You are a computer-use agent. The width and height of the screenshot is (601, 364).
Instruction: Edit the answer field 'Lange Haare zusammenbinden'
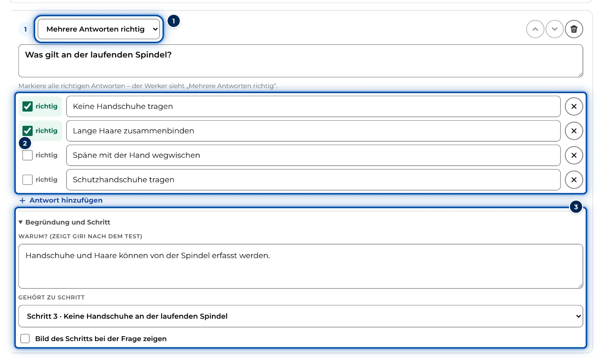pos(313,131)
